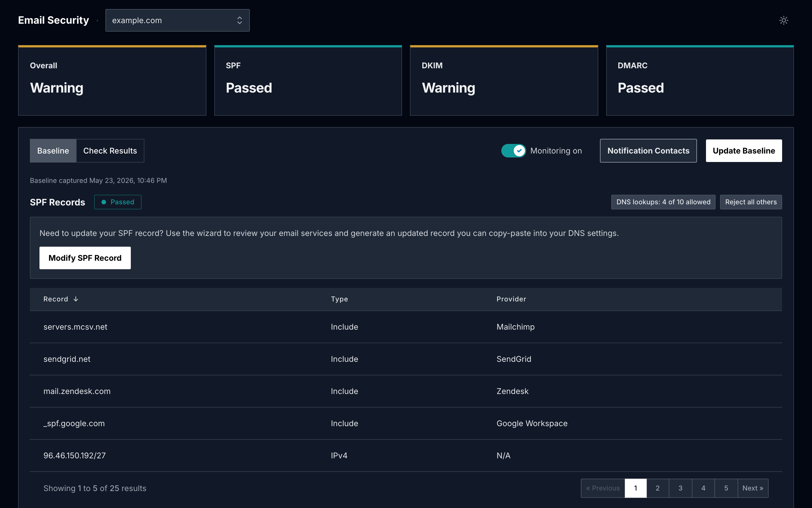Click the Email Security title
812x508 pixels.
(53, 20)
